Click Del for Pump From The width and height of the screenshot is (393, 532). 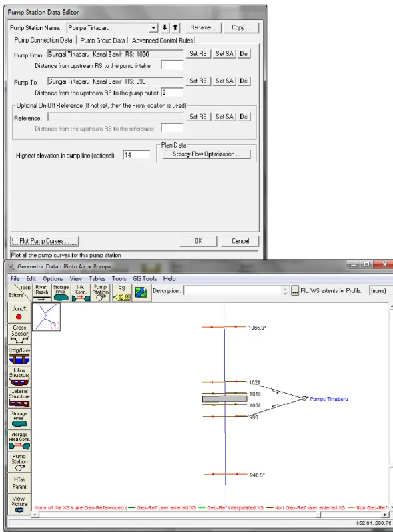[244, 54]
